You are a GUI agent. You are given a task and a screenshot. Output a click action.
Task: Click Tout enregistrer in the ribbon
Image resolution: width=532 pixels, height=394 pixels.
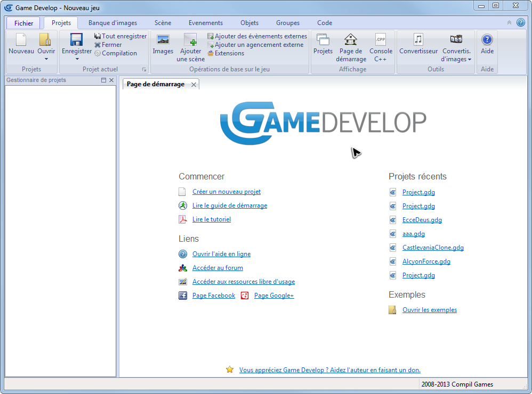120,36
